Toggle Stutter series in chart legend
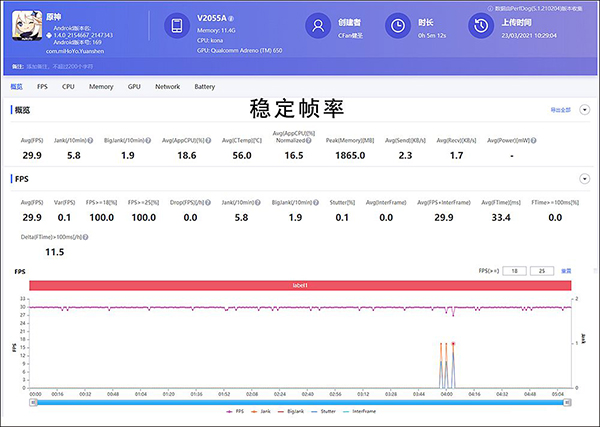This screenshot has width=600, height=427. coord(328,411)
